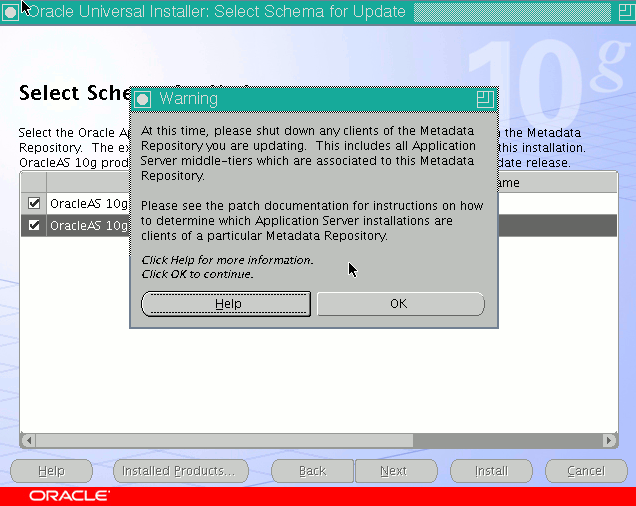This screenshot has height=506, width=636.
Task: Click the Oracle logo in red footer
Action: click(69, 495)
